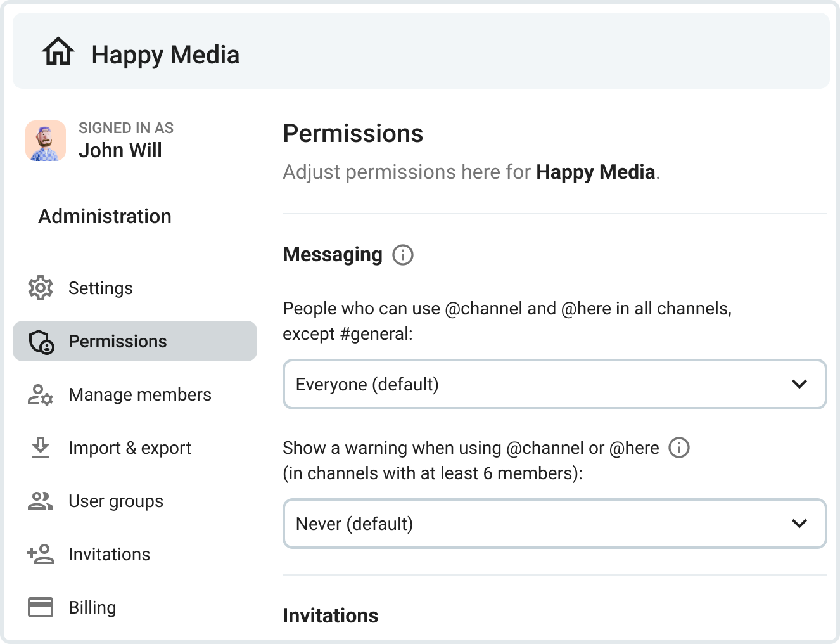Click the info icon next to Messaging
840x644 pixels.
[x=403, y=255]
